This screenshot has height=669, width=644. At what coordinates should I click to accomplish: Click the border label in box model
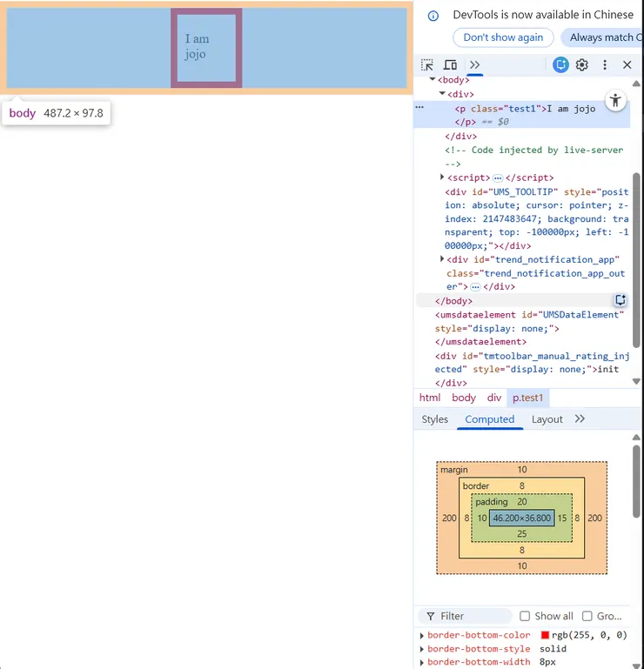pyautogui.click(x=475, y=485)
